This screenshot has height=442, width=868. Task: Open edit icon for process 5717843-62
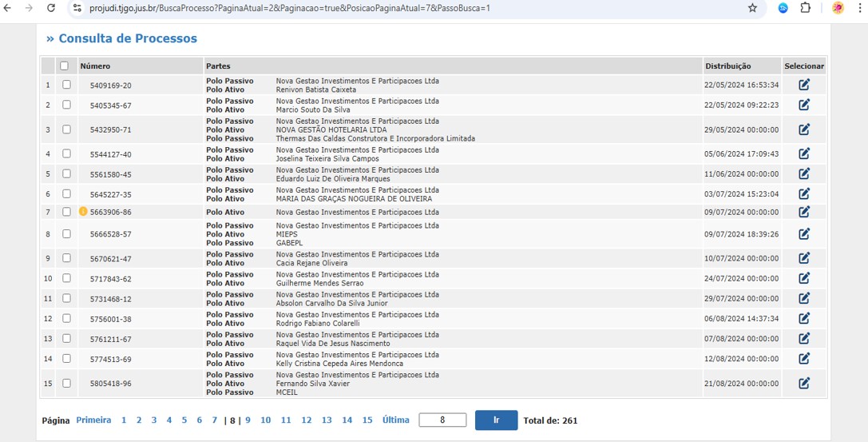[804, 278]
